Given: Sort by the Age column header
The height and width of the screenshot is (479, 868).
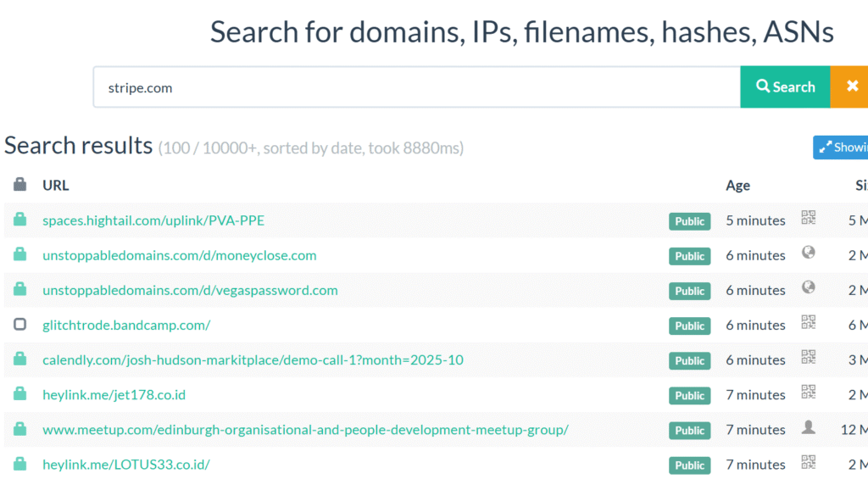Looking at the screenshot, I should pos(737,185).
